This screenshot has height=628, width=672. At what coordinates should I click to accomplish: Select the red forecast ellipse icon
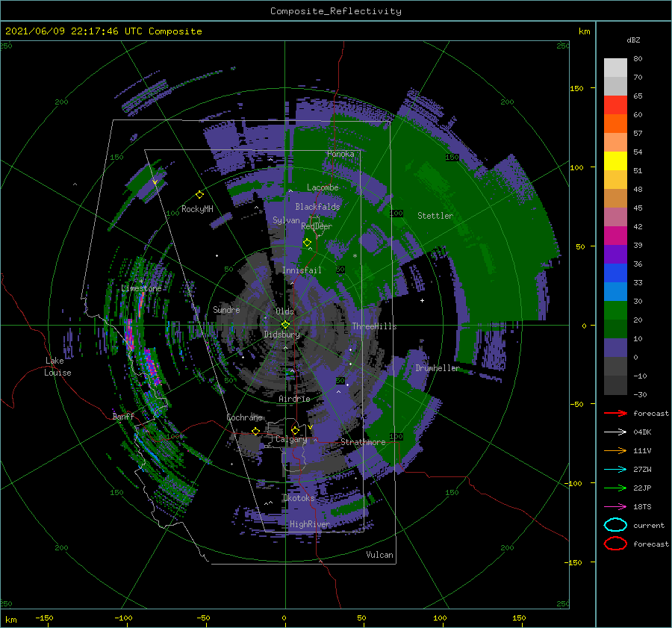615,544
